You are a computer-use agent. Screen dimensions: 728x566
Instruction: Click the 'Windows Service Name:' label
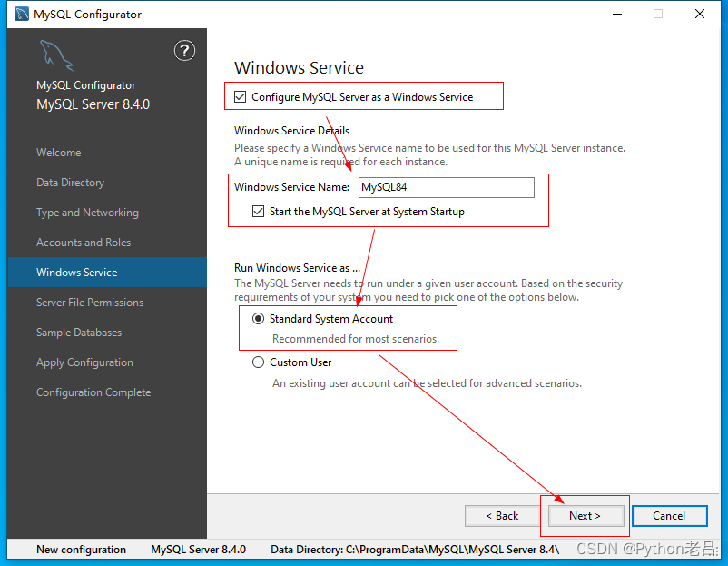tap(291, 187)
